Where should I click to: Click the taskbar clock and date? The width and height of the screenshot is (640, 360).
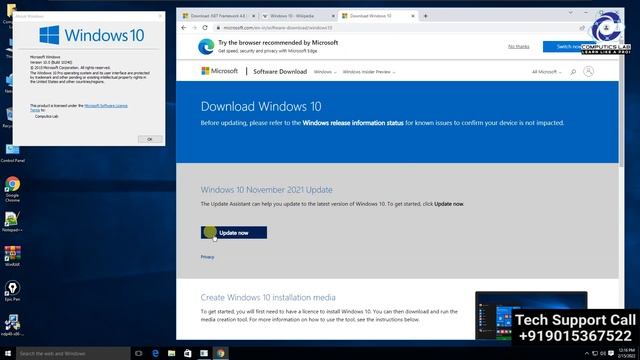click(627, 353)
